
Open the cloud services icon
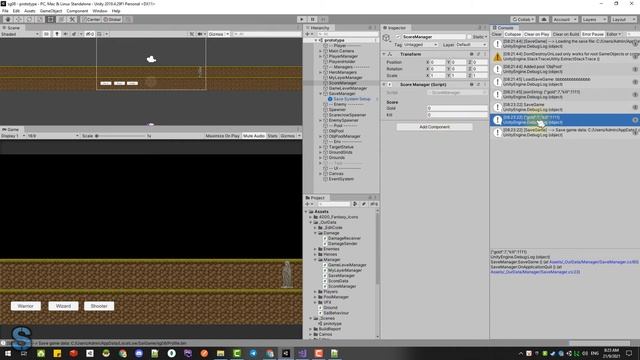click(x=544, y=19)
